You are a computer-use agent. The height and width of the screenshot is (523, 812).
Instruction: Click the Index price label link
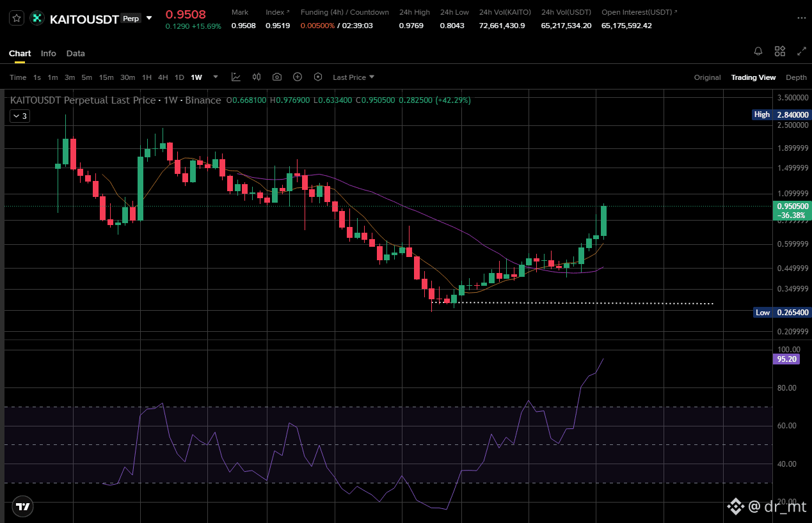click(277, 12)
